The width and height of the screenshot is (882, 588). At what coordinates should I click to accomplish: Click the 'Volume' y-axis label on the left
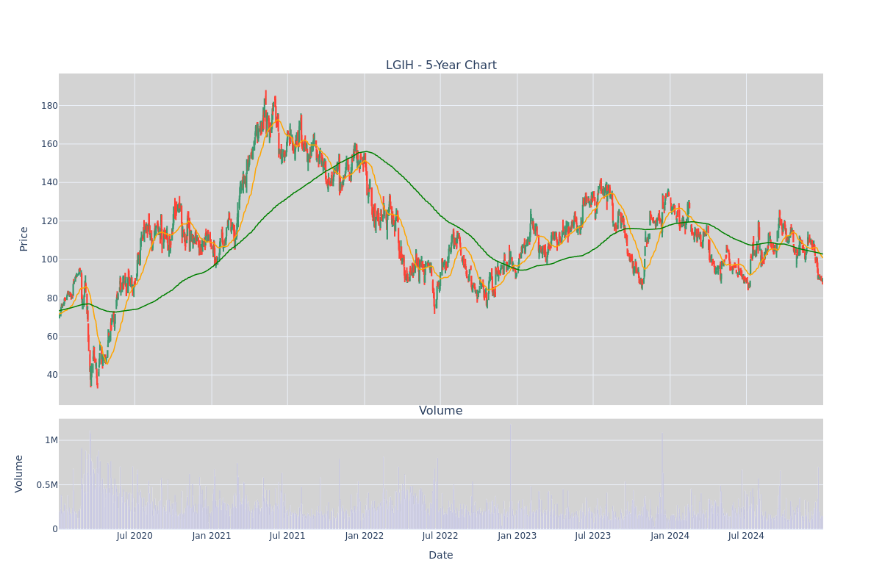pos(19,473)
